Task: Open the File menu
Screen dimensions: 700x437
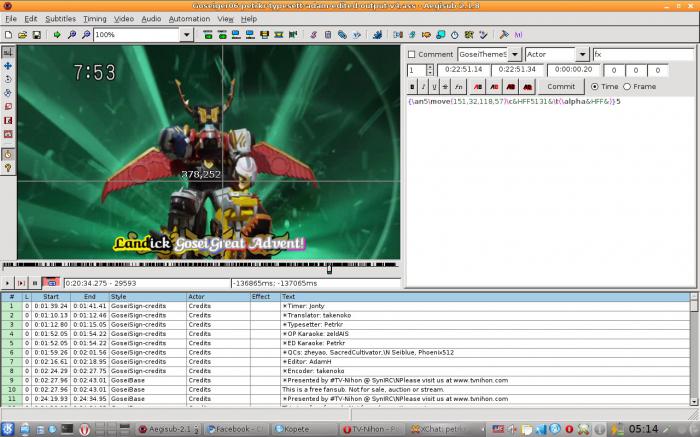Action: pos(11,19)
